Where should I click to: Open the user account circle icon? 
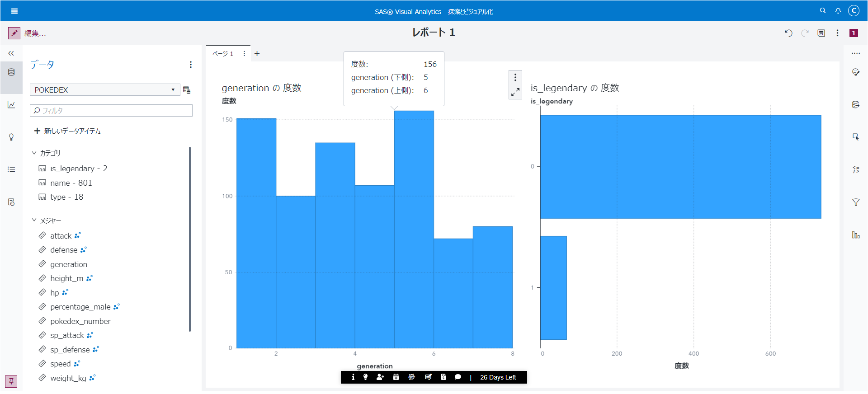click(x=854, y=10)
